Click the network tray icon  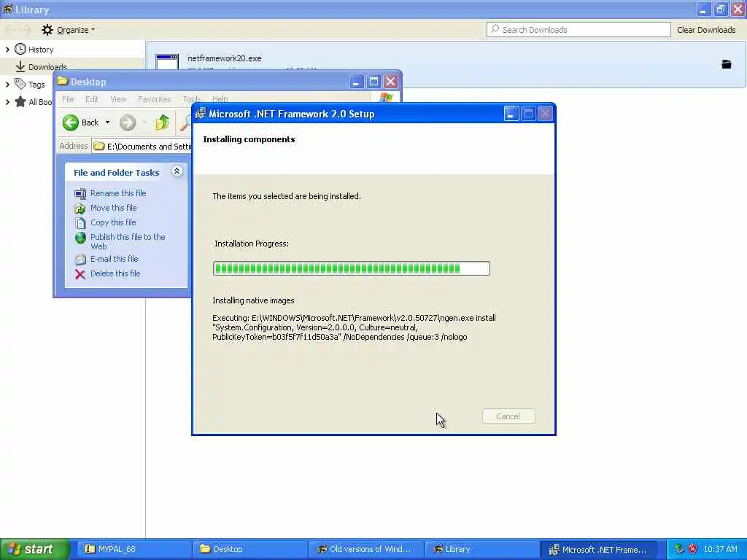point(679,549)
